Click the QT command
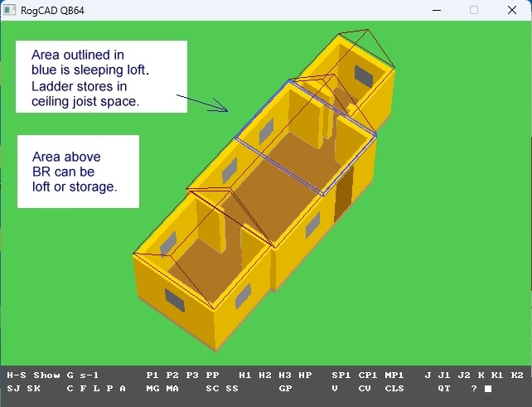 (444, 388)
